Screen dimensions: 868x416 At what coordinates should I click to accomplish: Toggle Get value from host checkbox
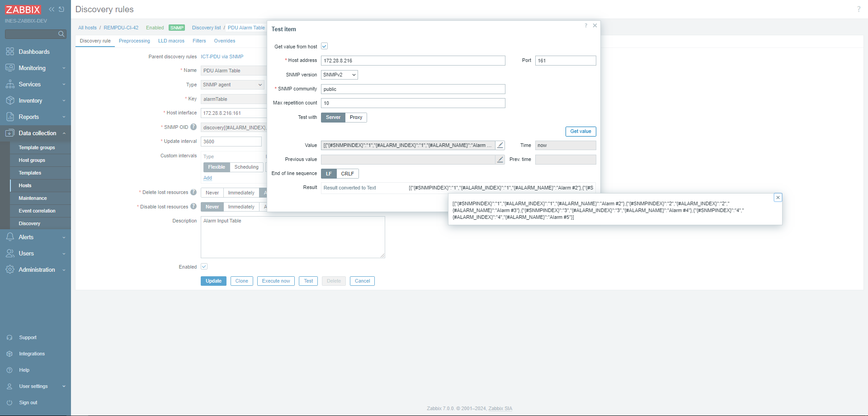click(324, 46)
